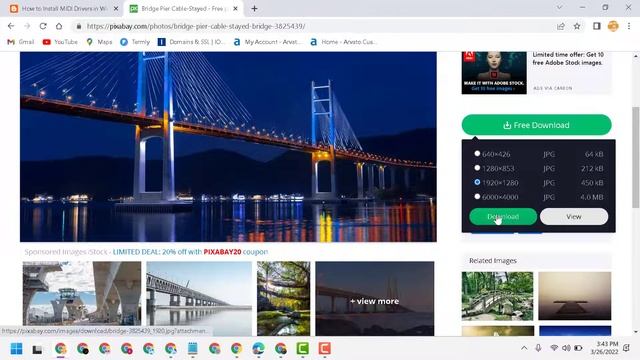The width and height of the screenshot is (640, 360).
Task: Close the How to Install MIDI Drivers tab
Action: tap(116, 9)
